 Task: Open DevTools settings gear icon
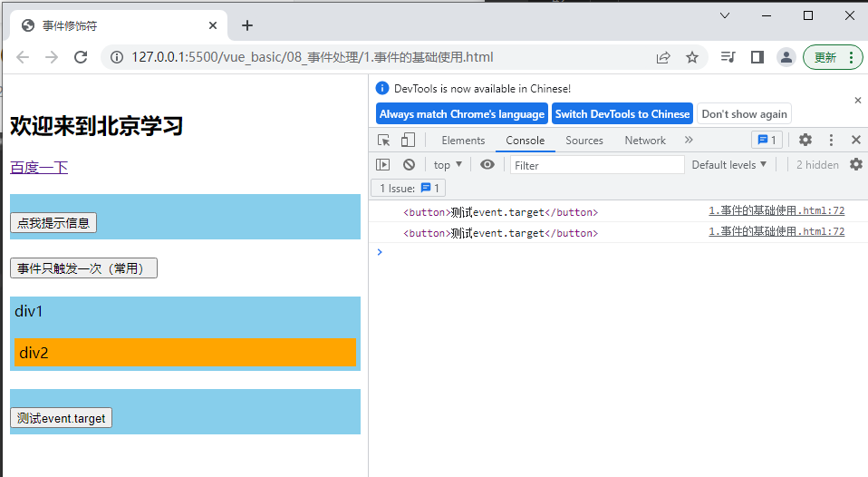tap(805, 141)
